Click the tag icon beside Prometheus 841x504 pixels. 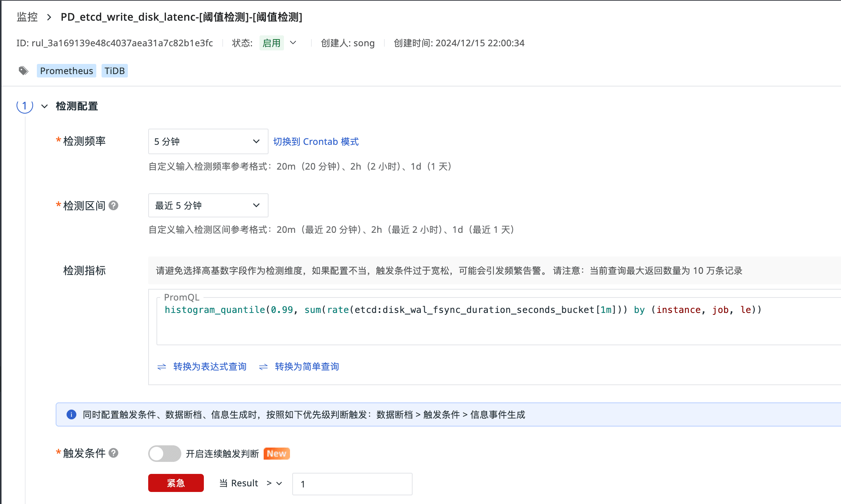[24, 71]
